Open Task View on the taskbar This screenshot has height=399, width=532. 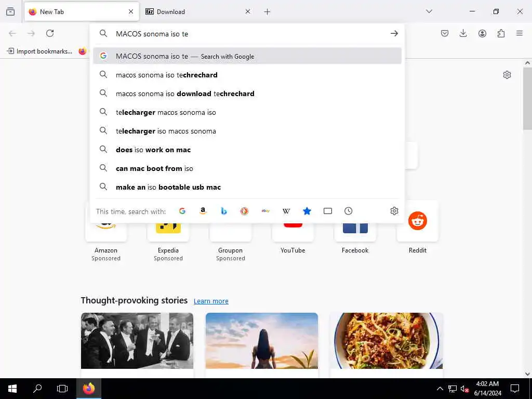(x=62, y=389)
